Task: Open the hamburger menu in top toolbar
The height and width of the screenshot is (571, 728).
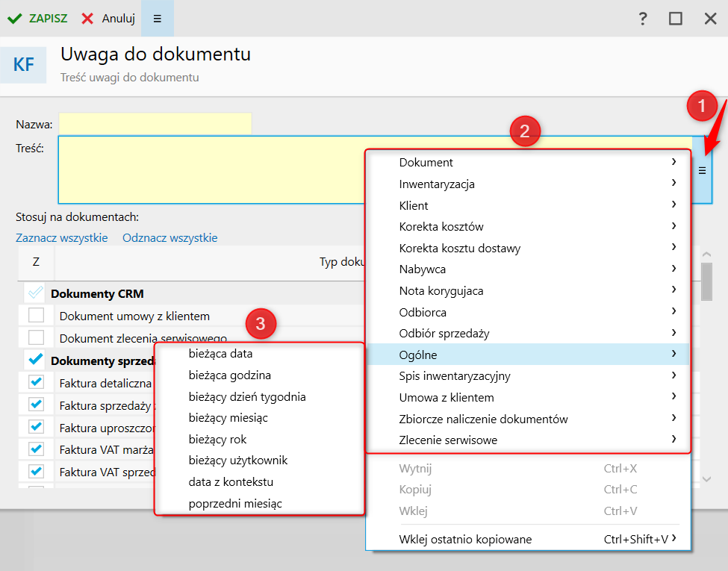Action: click(x=157, y=19)
